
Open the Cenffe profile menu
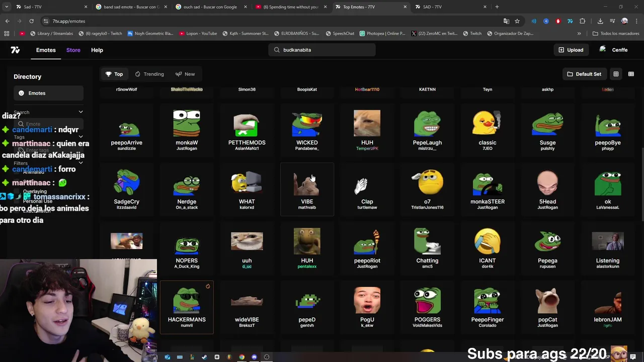614,50
